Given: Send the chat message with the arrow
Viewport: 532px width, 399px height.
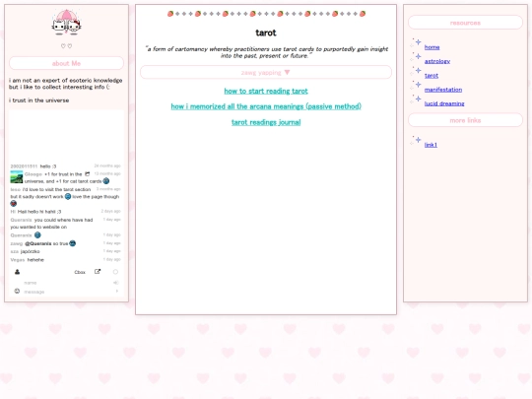Looking at the screenshot, I should [117, 291].
